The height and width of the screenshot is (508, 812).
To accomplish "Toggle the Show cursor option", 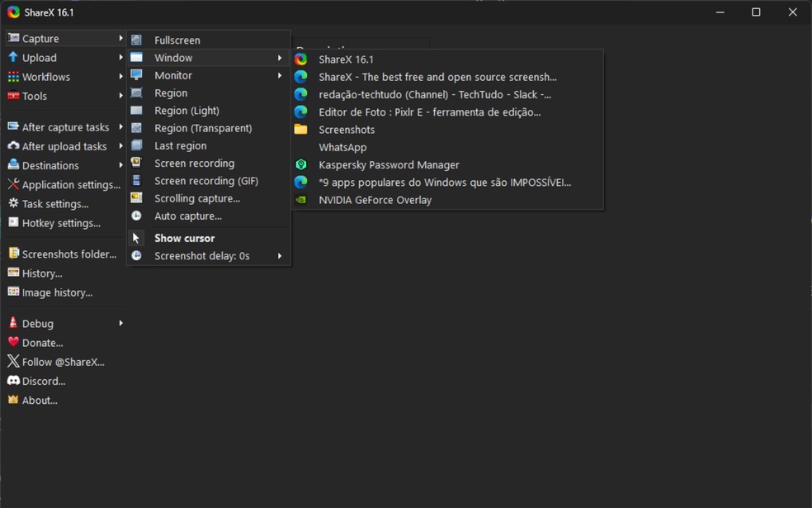I will click(x=184, y=238).
